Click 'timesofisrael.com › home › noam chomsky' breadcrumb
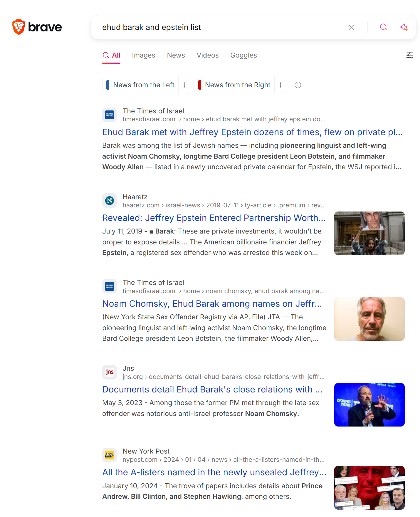 click(x=224, y=291)
